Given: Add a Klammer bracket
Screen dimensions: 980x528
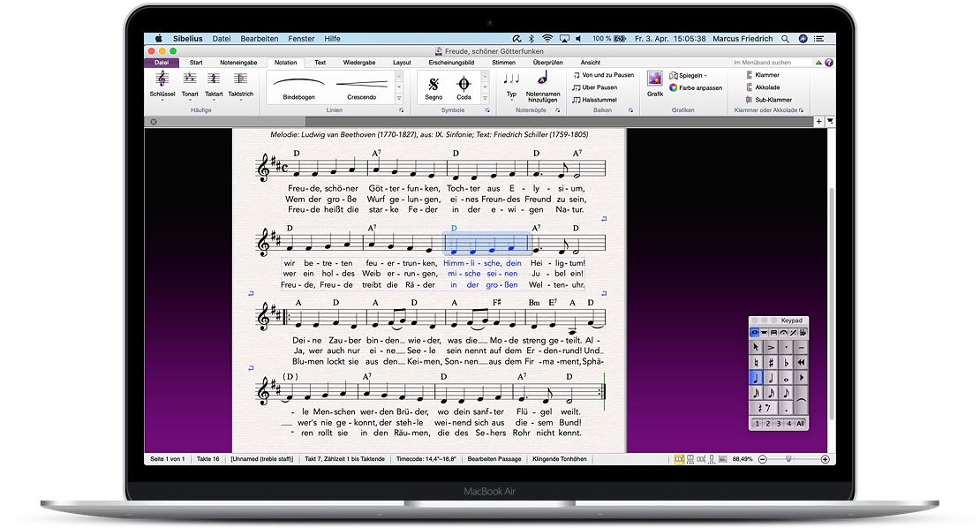Looking at the screenshot, I should 763,75.
